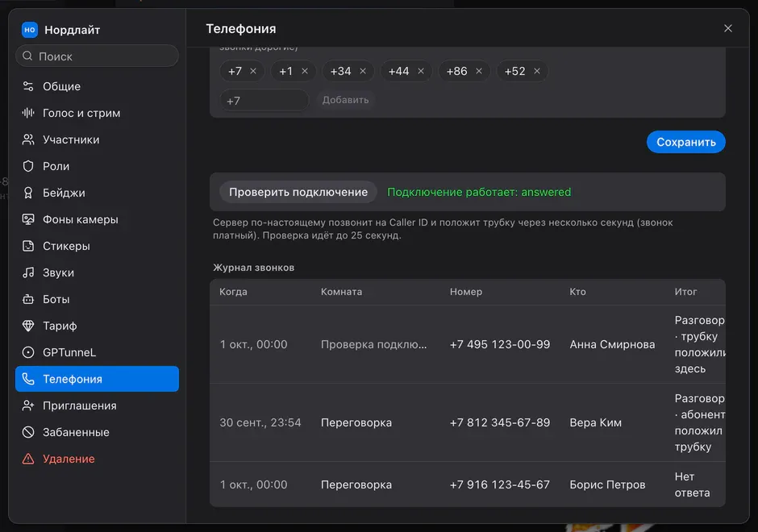The image size is (758, 532).
Task: Remove the +86 country code chip
Action: click(x=478, y=71)
